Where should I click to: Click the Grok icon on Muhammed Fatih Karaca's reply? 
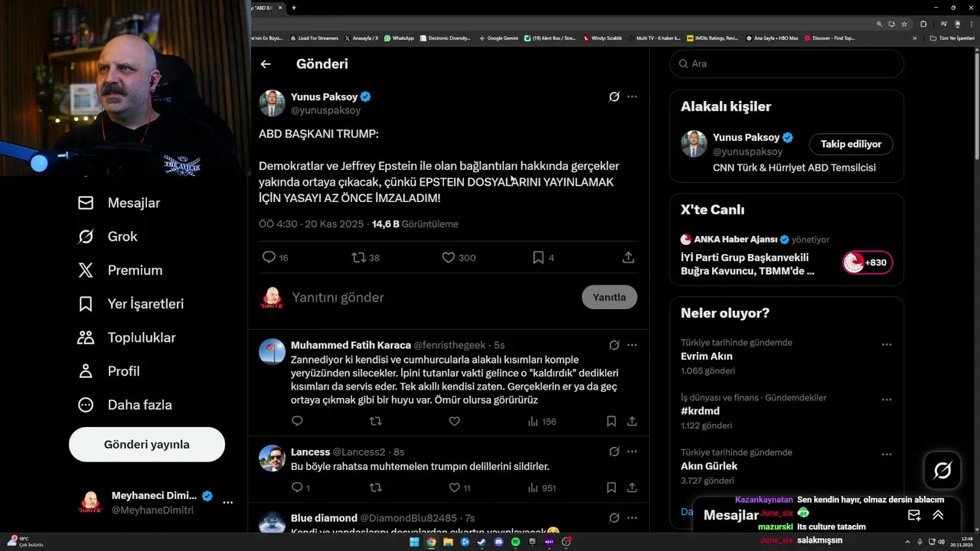pyautogui.click(x=614, y=345)
